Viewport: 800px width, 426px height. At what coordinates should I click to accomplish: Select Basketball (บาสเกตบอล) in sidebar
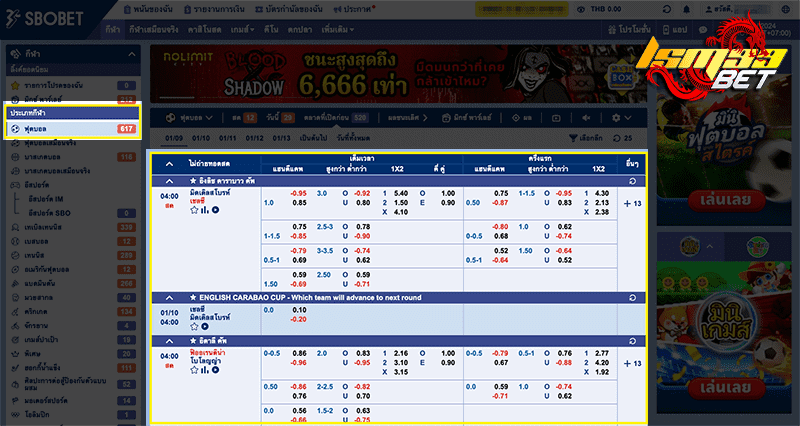[73, 157]
